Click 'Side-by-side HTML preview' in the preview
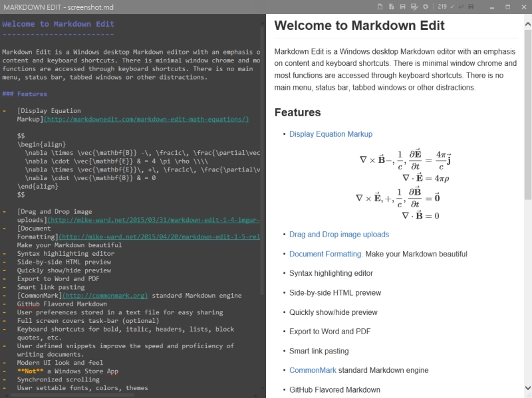 click(335, 293)
